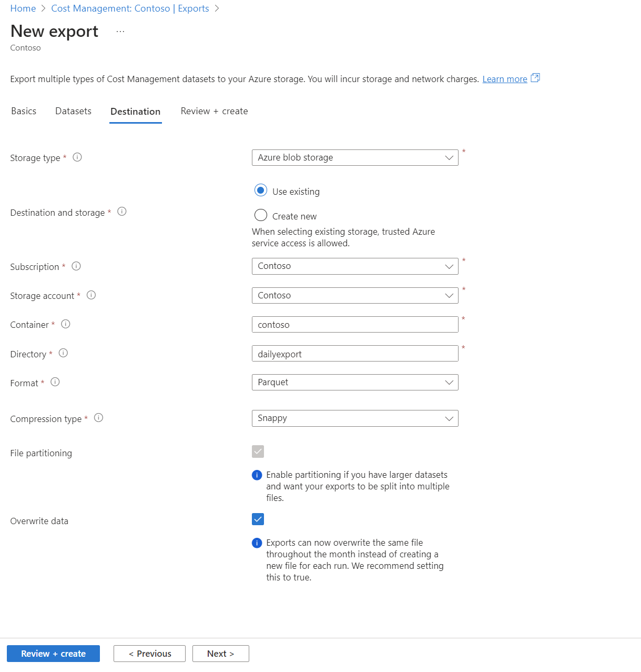Screen dimensions: 641x672
Task: Switch to the Datasets tab
Action: (73, 111)
